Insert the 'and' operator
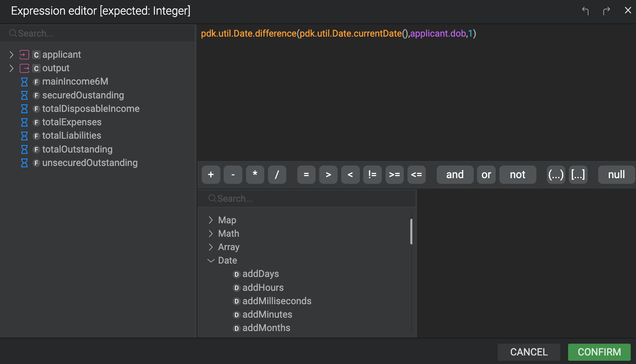This screenshot has width=636, height=364. tap(455, 174)
